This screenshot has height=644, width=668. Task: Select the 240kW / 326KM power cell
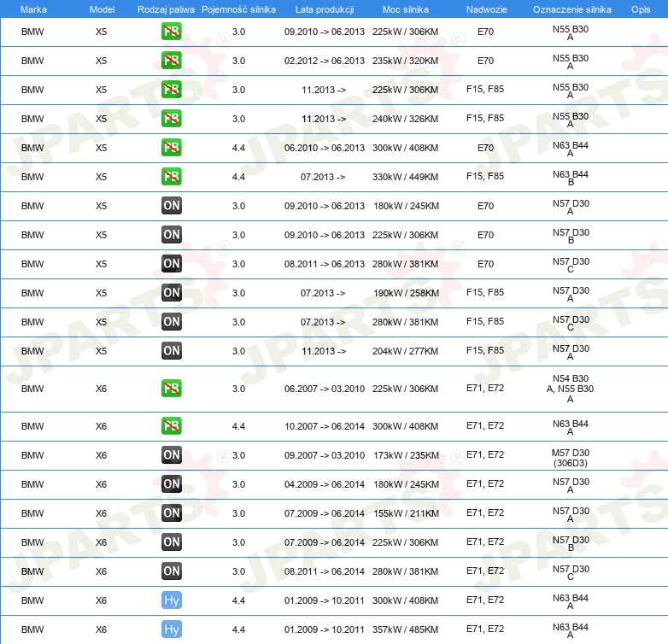(x=405, y=119)
